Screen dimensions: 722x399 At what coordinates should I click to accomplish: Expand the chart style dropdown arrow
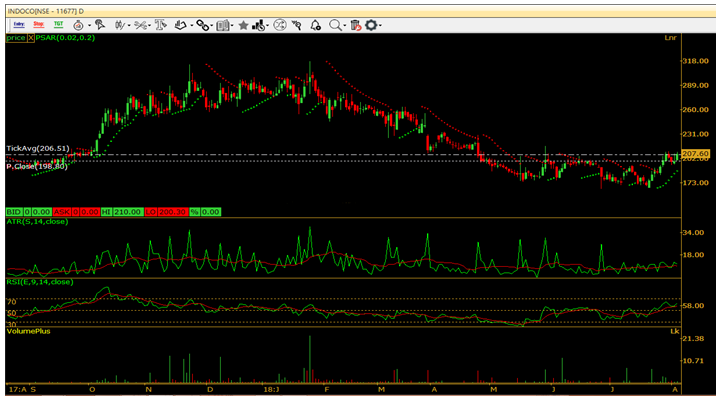129,25
